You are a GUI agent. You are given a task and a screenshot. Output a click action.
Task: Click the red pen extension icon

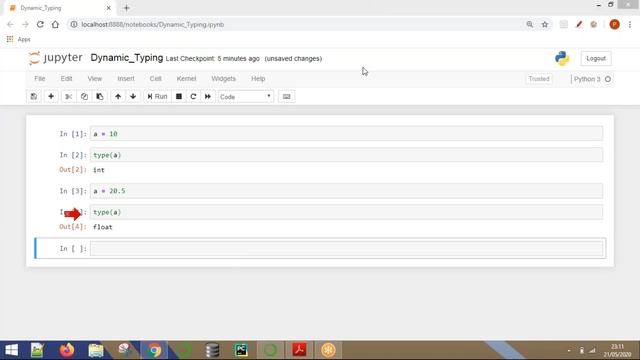[x=579, y=24]
